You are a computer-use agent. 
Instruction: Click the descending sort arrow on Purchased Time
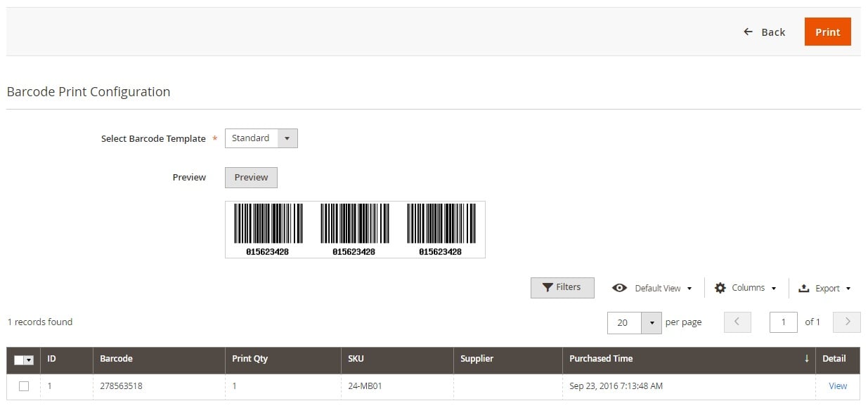coord(806,359)
